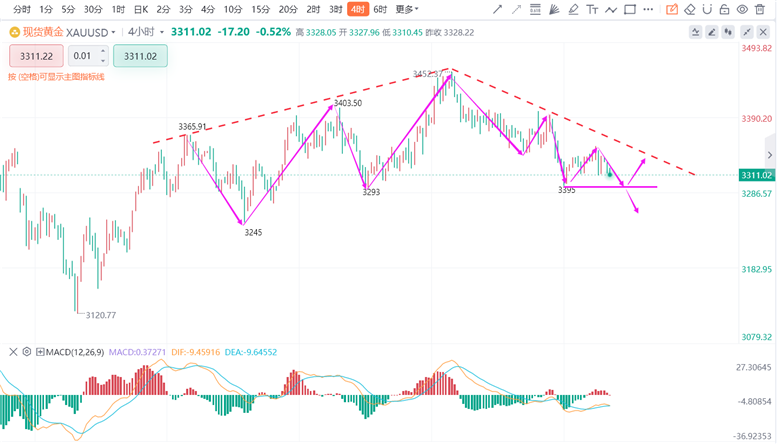Screen dimensions: 777x444
Task: Click the current price tag 3311.02 on axis
Action: coord(756,175)
